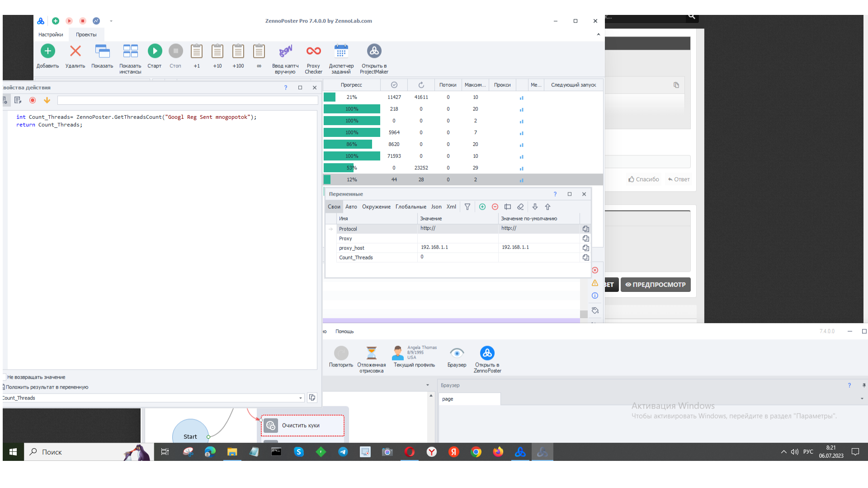Click Открыть в ProjectMaker icon
This screenshot has height=488, width=868.
tap(374, 51)
